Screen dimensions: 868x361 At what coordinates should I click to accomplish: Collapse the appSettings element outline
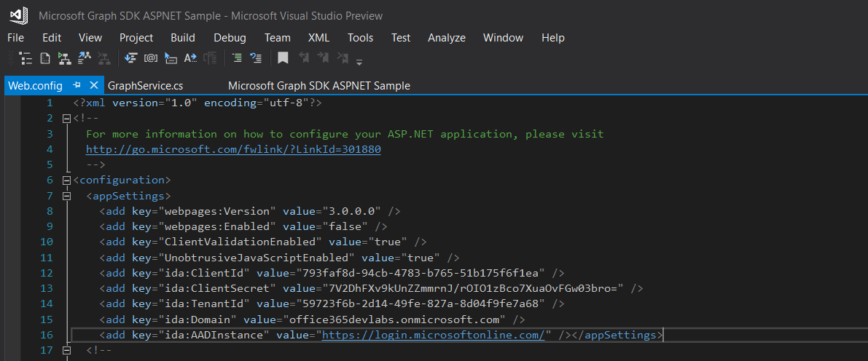tap(67, 196)
